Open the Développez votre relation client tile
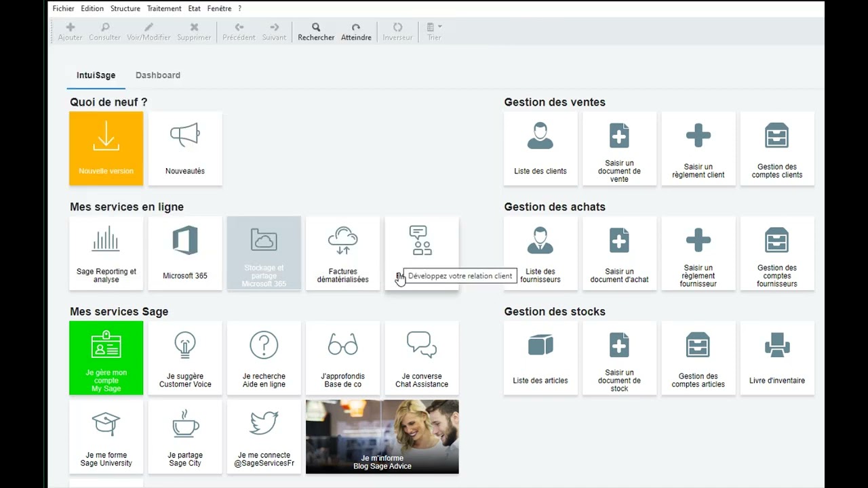The image size is (868, 488). pos(422,253)
